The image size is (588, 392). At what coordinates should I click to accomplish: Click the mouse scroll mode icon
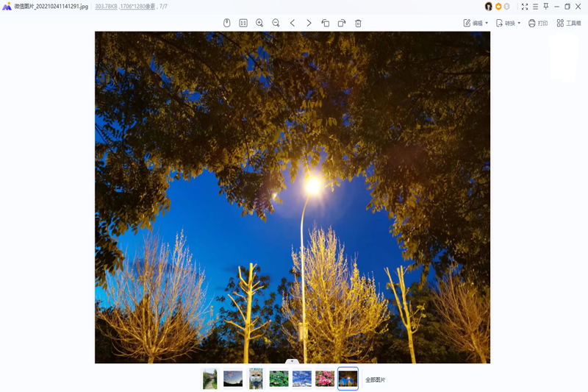[227, 23]
